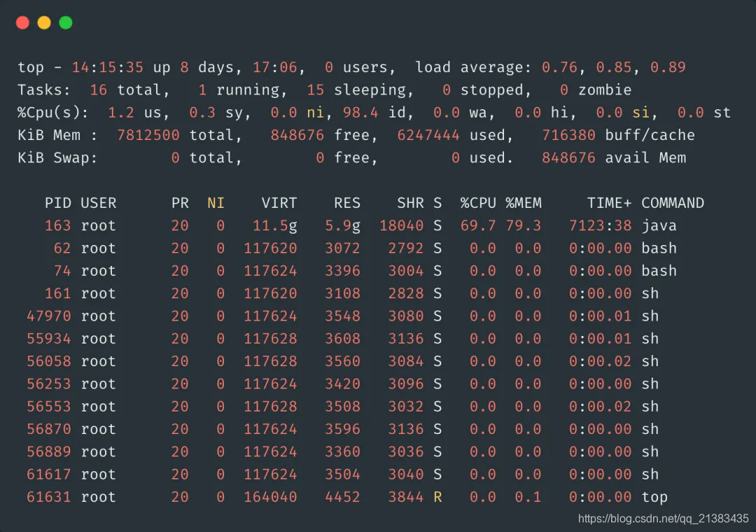Click the SHR column header
Image resolution: width=756 pixels, height=532 pixels.
[x=410, y=203]
